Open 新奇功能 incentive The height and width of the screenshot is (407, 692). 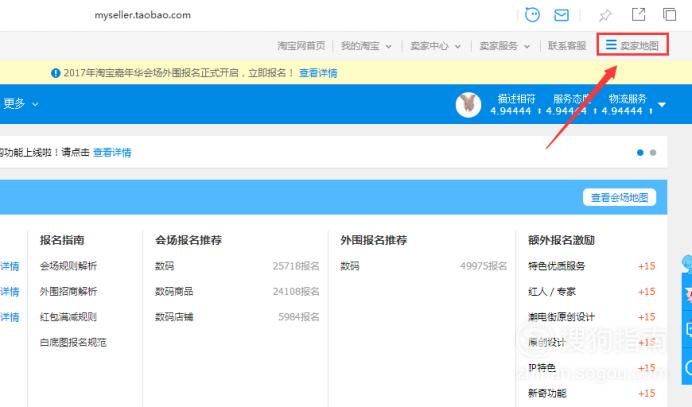(x=547, y=393)
